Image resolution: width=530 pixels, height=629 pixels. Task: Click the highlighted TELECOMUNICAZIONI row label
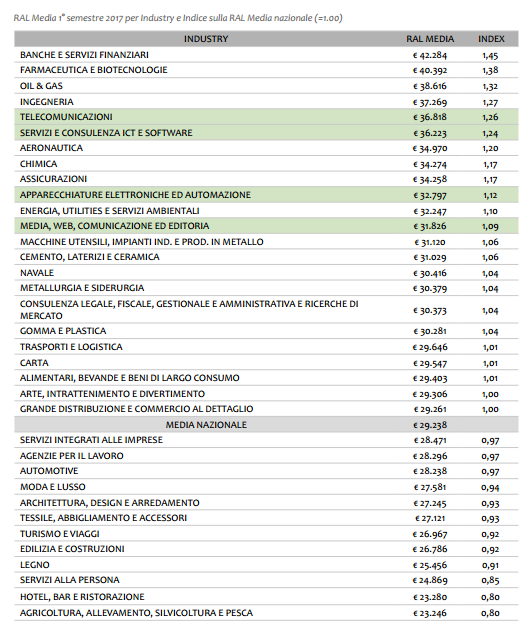pos(66,117)
